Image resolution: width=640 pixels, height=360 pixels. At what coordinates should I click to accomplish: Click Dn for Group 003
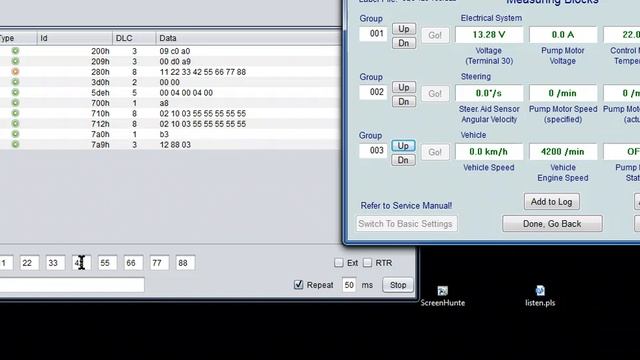pos(403,160)
